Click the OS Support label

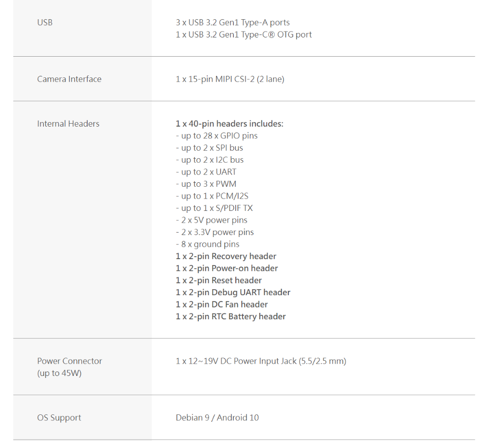tap(59, 418)
